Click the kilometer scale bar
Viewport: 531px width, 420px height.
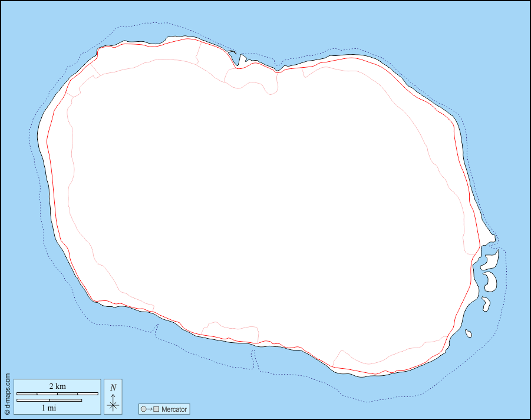[57, 393]
